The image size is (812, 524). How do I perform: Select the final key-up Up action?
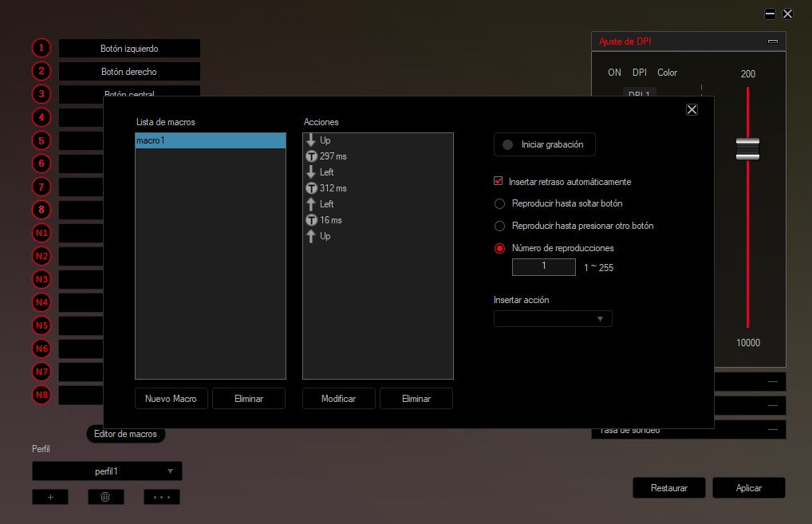coord(377,236)
